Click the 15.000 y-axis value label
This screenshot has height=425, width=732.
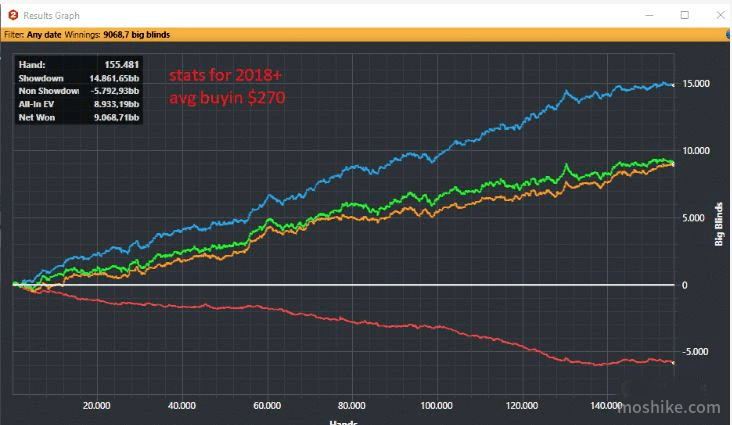point(696,84)
